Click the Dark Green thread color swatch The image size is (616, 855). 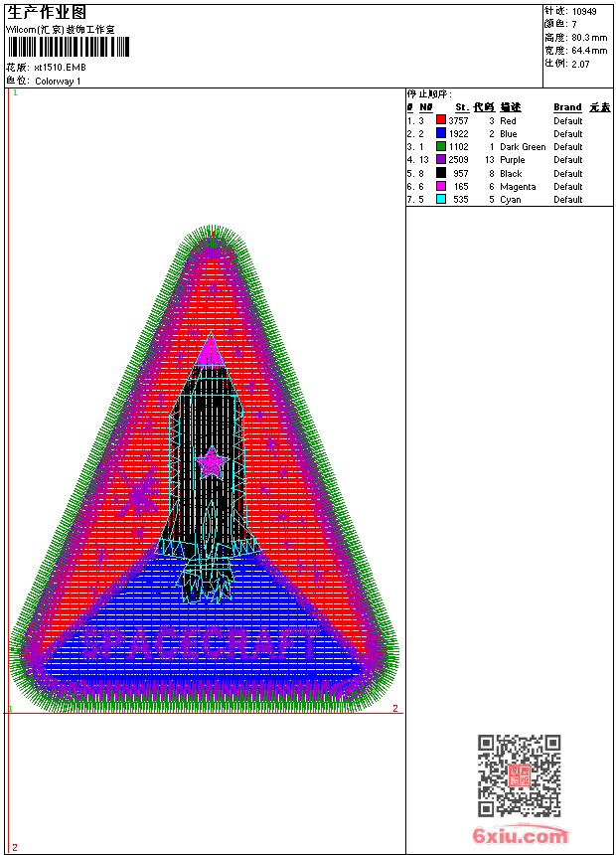pyautogui.click(x=441, y=146)
